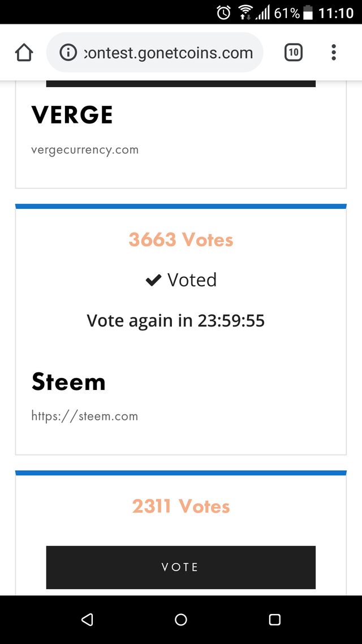
Task: Open the tab switcher showing 10 tabs
Action: click(293, 53)
